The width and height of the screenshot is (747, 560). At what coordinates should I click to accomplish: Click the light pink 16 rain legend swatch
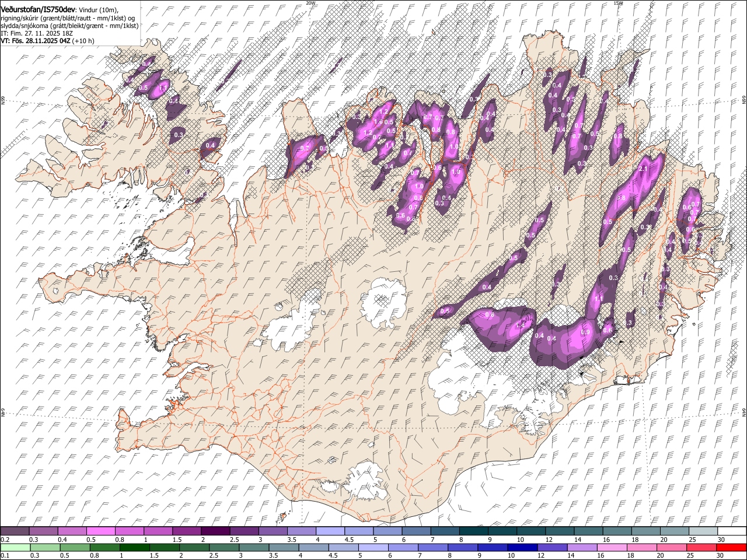coord(612,547)
